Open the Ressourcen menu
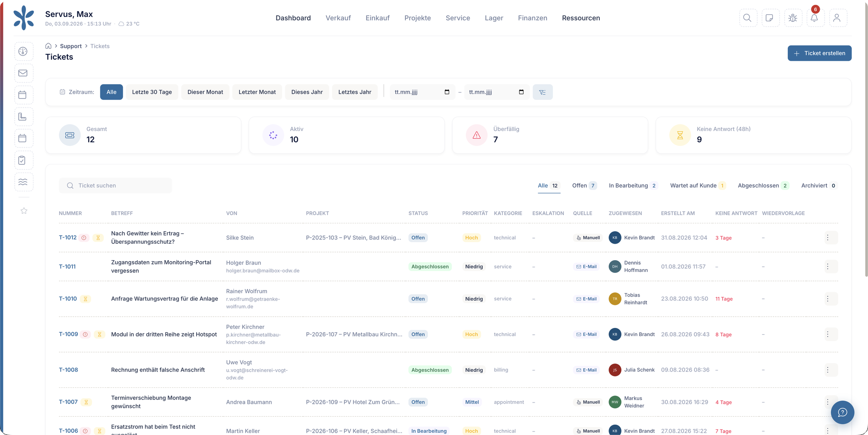The height and width of the screenshot is (435, 868). pos(581,18)
